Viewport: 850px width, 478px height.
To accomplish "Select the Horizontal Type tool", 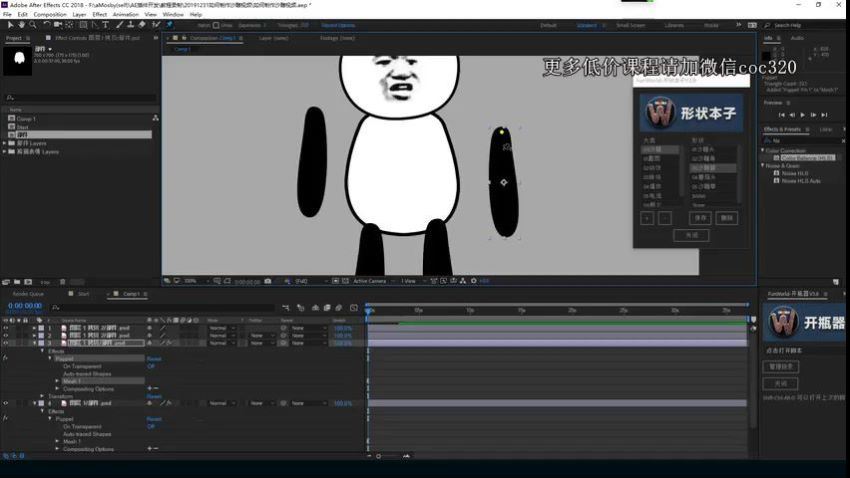I will (106, 25).
